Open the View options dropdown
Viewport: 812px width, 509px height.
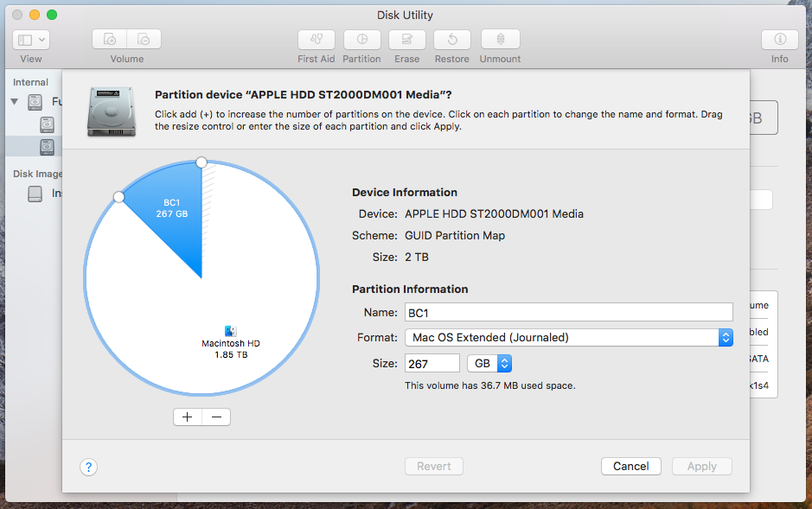(29, 39)
